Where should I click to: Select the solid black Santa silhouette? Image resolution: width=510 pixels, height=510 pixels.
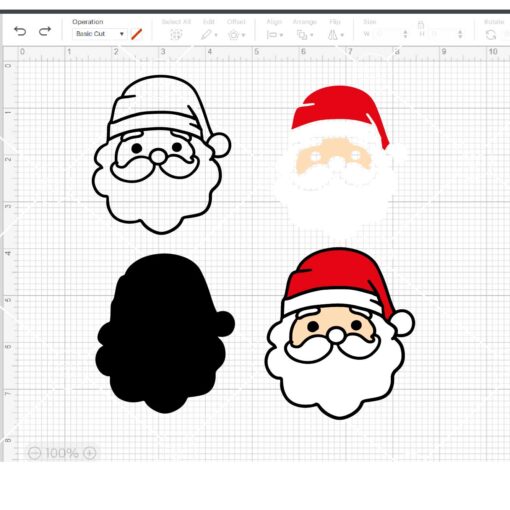click(165, 333)
